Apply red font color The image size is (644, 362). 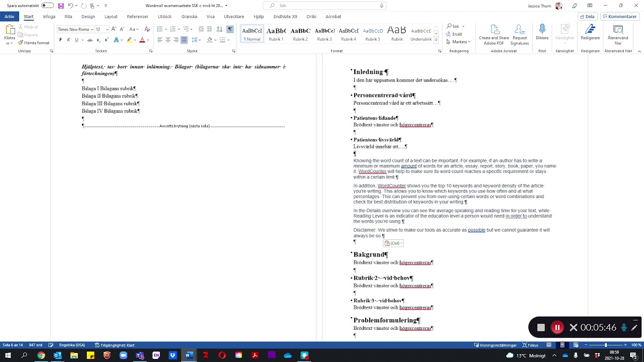[x=142, y=40]
